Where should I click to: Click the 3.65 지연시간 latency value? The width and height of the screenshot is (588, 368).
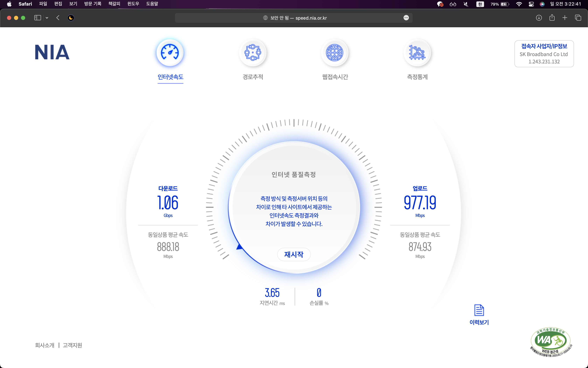point(272,292)
